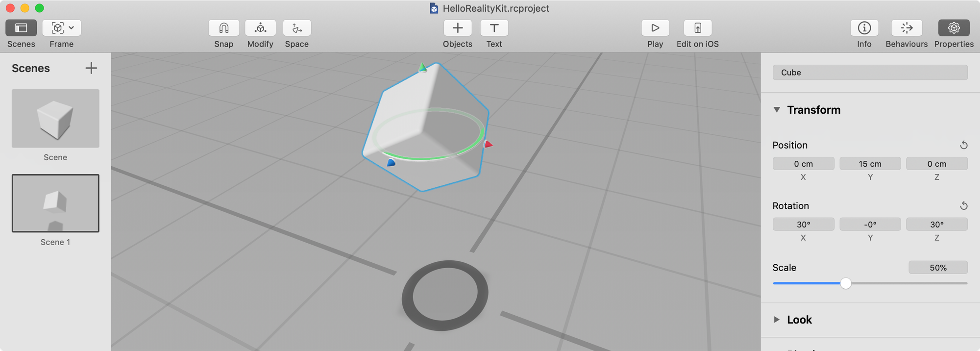This screenshot has height=351, width=980.
Task: Toggle the Snap magnet tool
Action: 223,28
